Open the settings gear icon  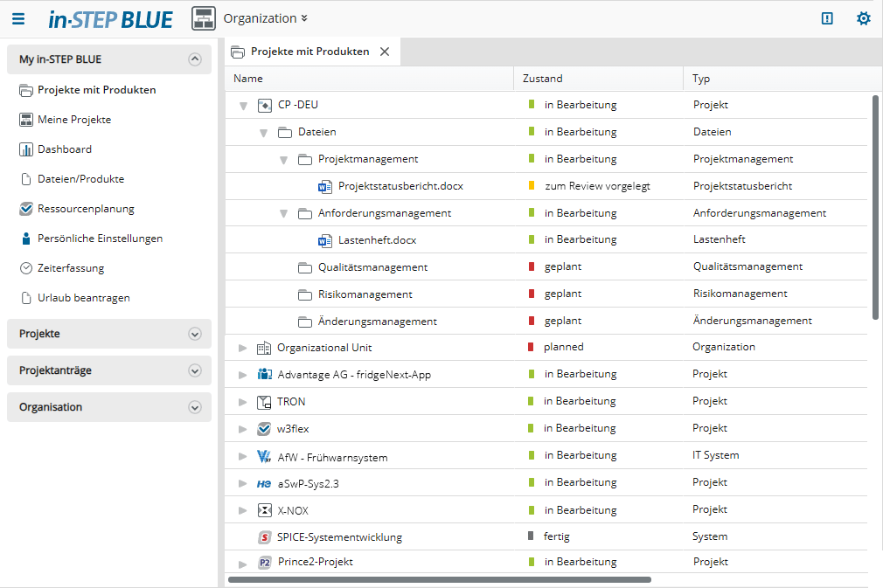pyautogui.click(x=864, y=18)
